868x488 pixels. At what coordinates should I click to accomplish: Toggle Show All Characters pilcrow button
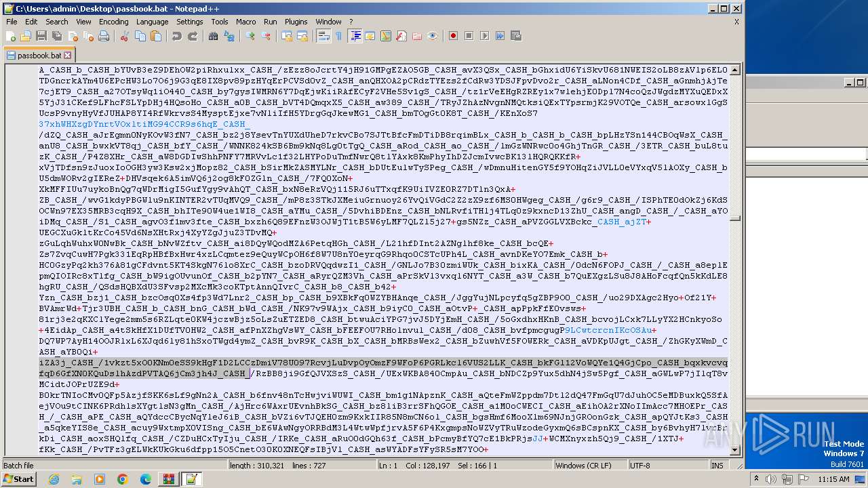pyautogui.click(x=338, y=36)
